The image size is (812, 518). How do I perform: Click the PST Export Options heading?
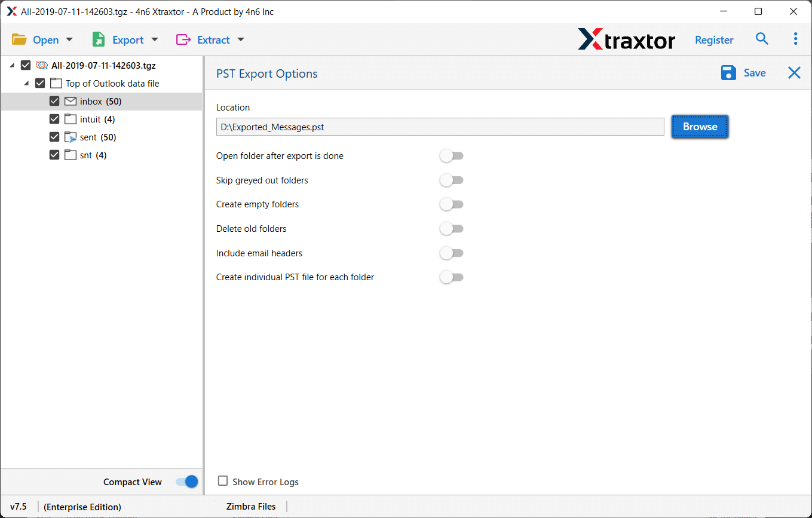click(266, 73)
